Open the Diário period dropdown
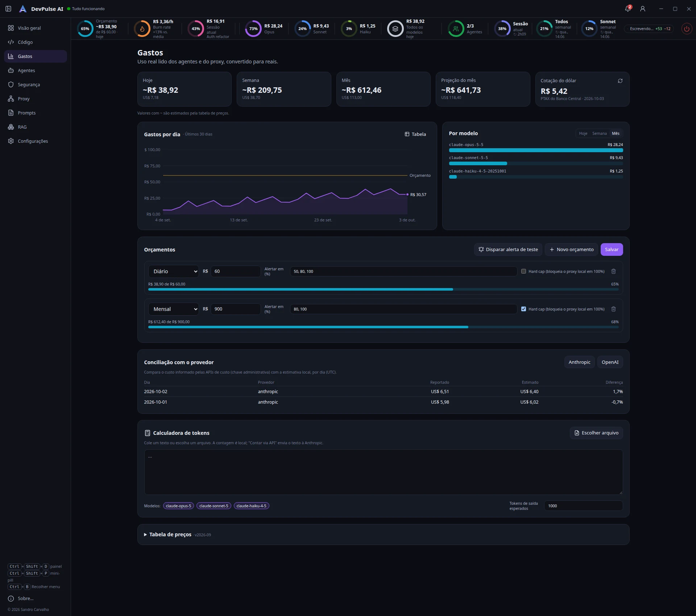696x616 pixels. pyautogui.click(x=174, y=271)
